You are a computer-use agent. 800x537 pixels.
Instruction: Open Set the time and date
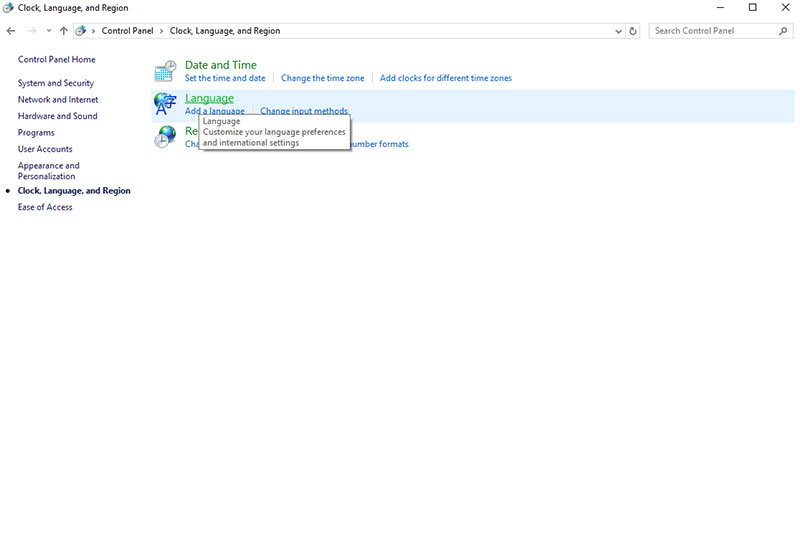(x=225, y=78)
